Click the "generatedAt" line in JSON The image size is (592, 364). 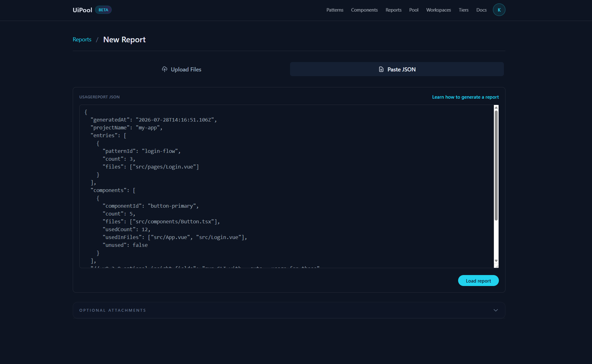(154, 120)
